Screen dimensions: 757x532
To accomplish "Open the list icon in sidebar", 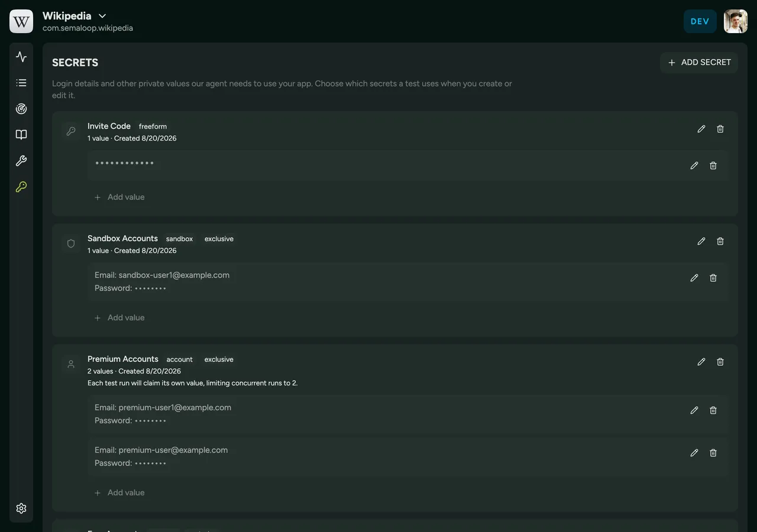I will (x=21, y=83).
